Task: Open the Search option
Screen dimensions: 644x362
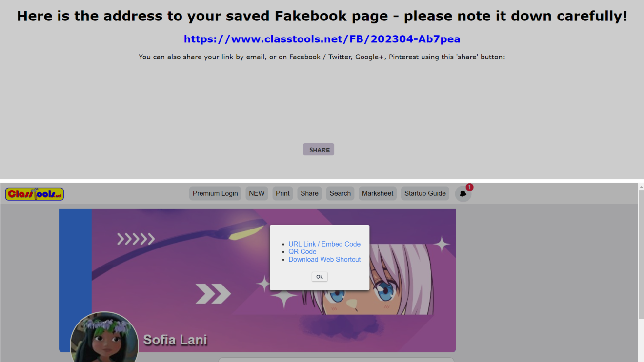Action: point(340,193)
